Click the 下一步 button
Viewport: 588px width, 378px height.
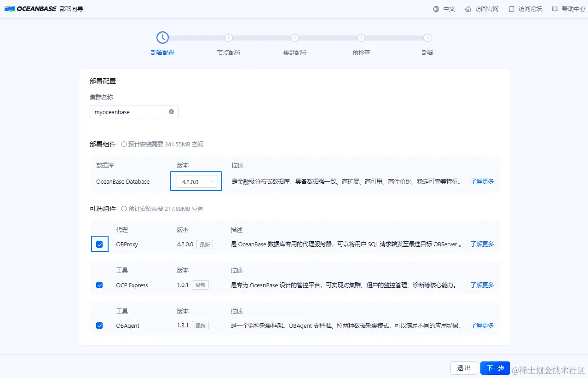coord(495,368)
